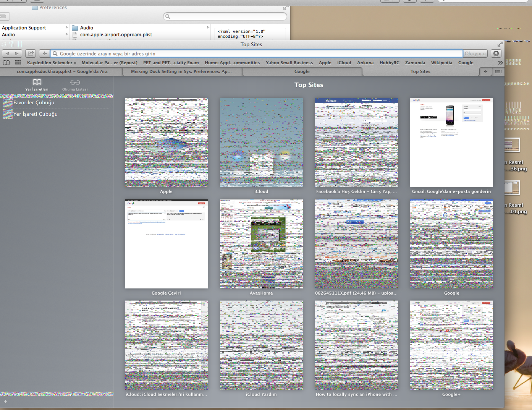Screen dimensions: 532x410
Task: Open the Ankona bookmark
Action: 365,63
